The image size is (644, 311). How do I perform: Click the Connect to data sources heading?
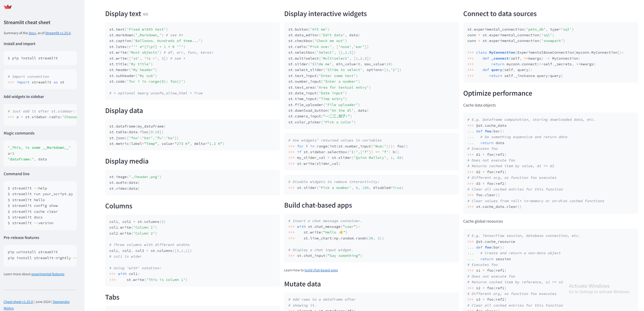coord(500,14)
